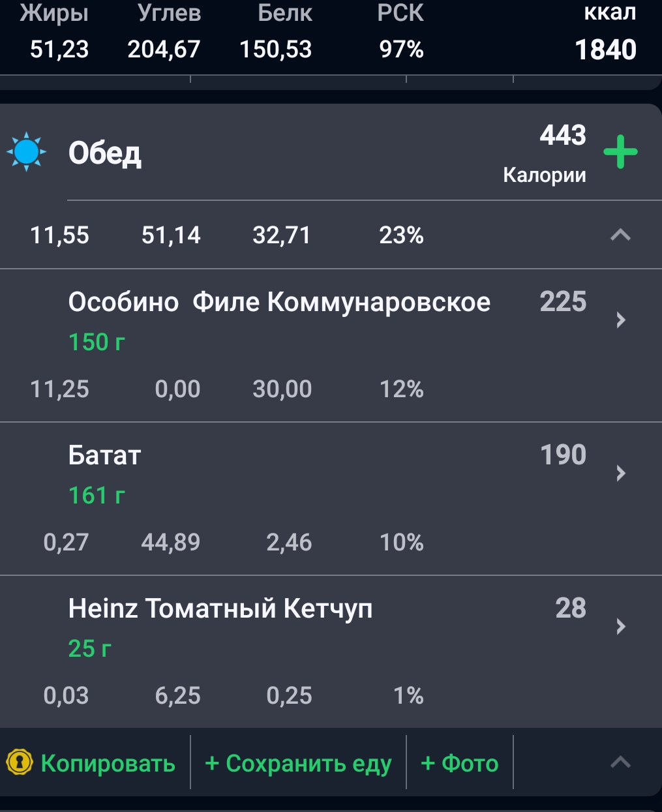Tap the 443 Калории meal total
This screenshot has height=812, width=662.
(x=545, y=155)
